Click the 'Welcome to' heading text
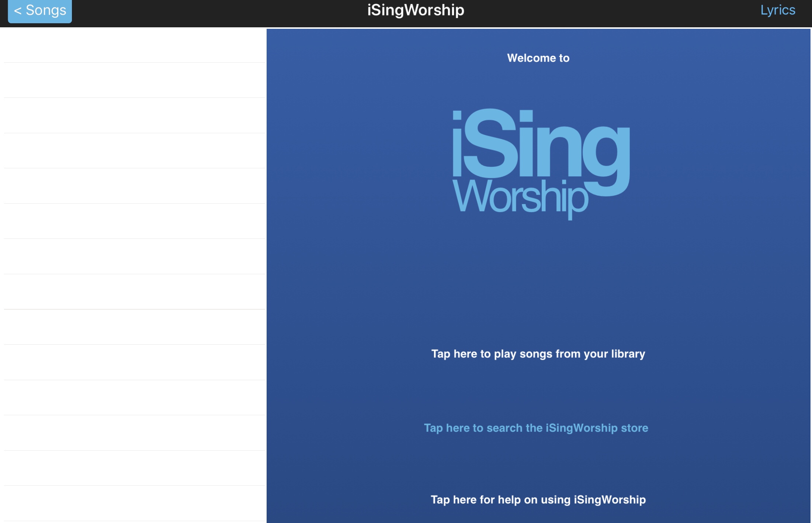This screenshot has height=523, width=812. [538, 58]
